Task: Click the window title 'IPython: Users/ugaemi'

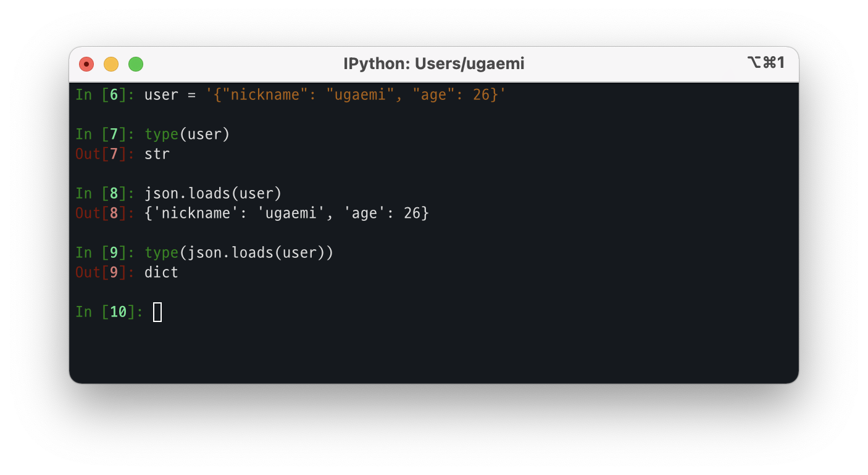Action: (x=434, y=64)
